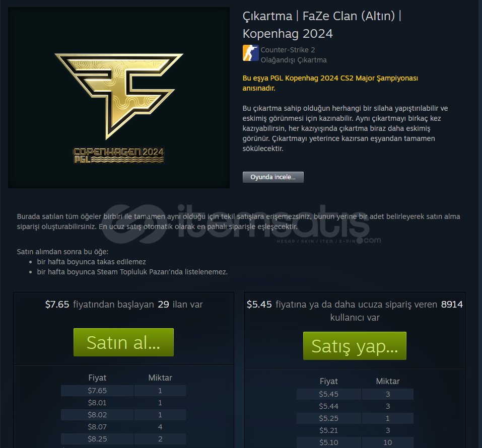
Task: Click the Copenhagen 2024 PGL logo on sticker
Action: [x=119, y=155]
